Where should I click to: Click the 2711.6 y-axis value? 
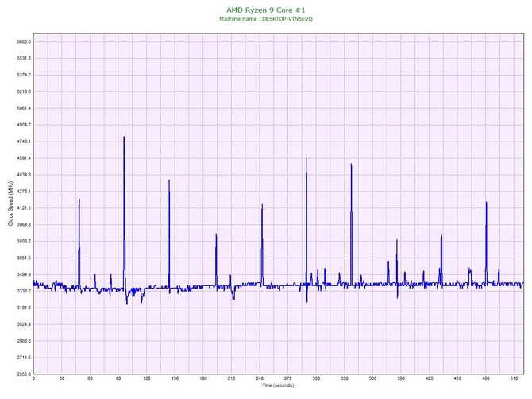24,358
